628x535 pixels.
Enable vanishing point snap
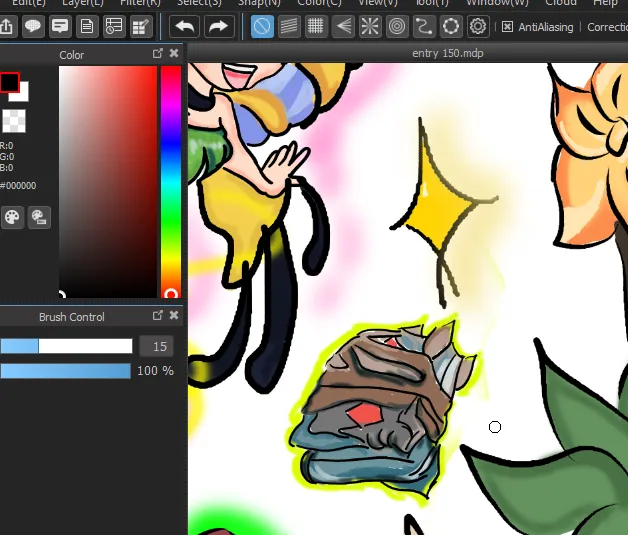[x=343, y=27]
